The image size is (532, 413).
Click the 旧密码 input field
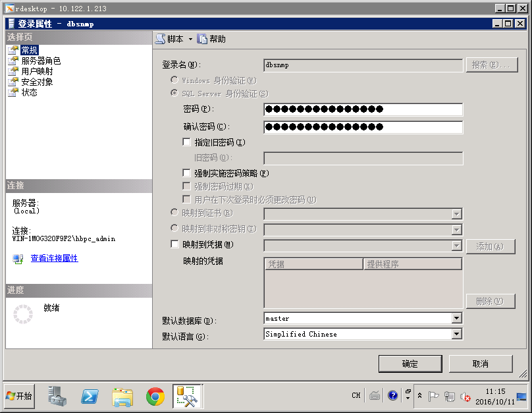(363, 158)
